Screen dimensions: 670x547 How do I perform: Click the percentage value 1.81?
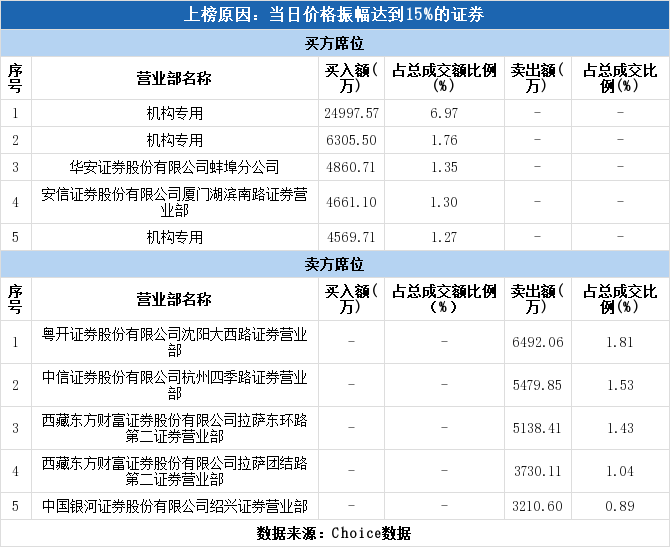tap(620, 342)
